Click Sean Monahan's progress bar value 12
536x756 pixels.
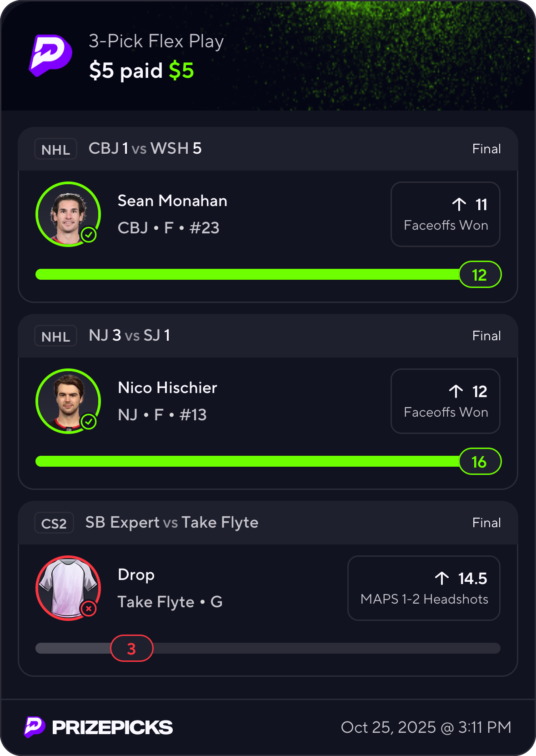click(x=480, y=275)
